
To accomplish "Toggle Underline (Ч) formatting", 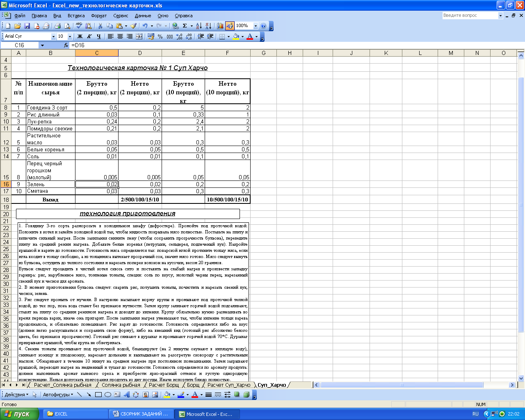I will pyautogui.click(x=99, y=37).
